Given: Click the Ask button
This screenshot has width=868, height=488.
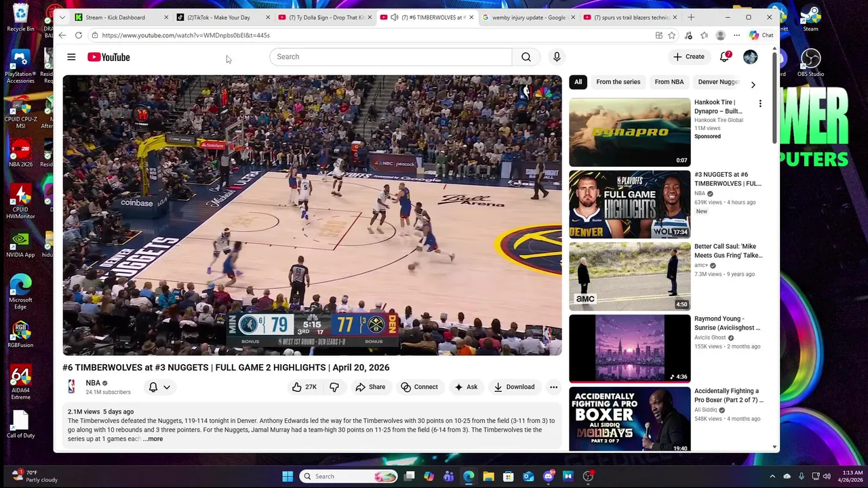Looking at the screenshot, I should 466,387.
